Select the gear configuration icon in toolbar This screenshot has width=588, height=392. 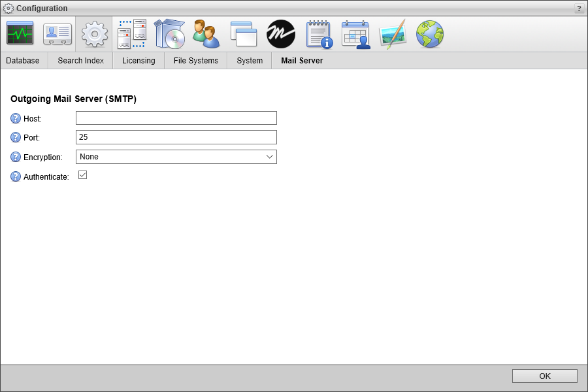pyautogui.click(x=95, y=34)
